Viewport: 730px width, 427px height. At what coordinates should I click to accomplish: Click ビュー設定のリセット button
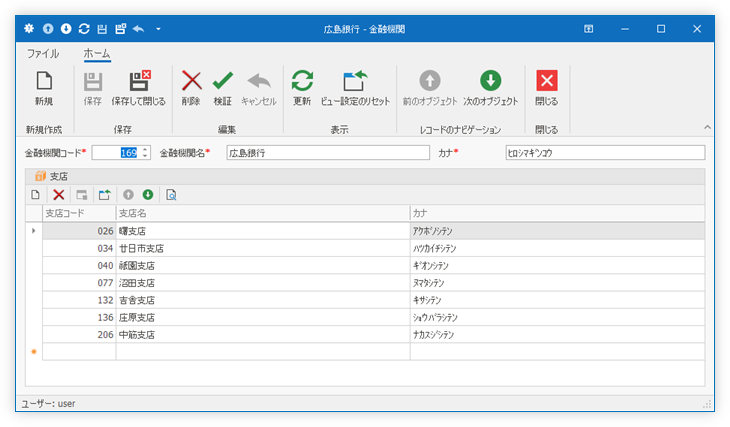pos(355,88)
